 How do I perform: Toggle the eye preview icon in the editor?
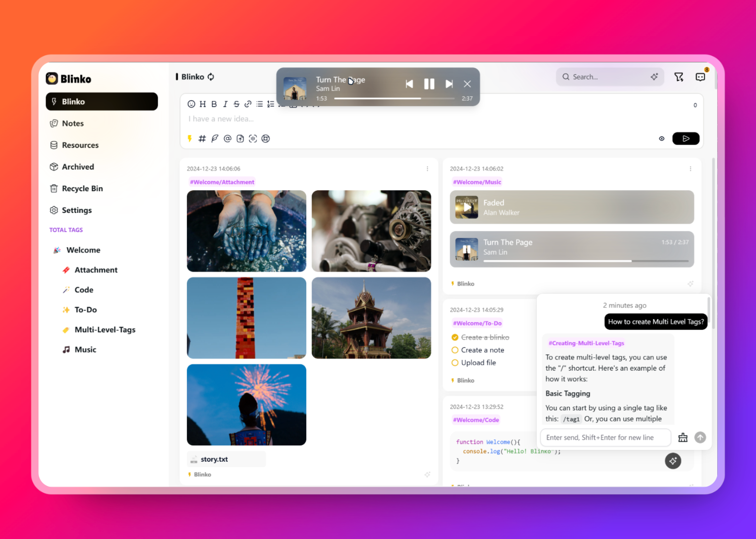coord(662,139)
